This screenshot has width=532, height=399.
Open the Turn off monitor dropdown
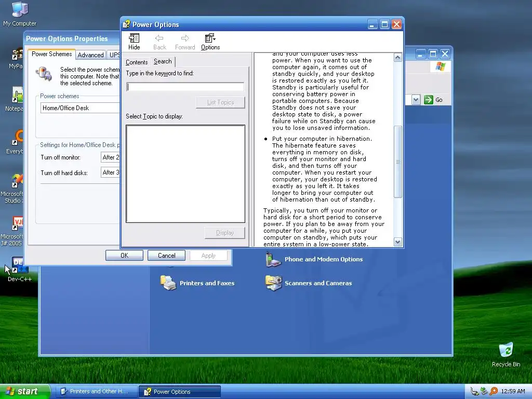coord(111,157)
